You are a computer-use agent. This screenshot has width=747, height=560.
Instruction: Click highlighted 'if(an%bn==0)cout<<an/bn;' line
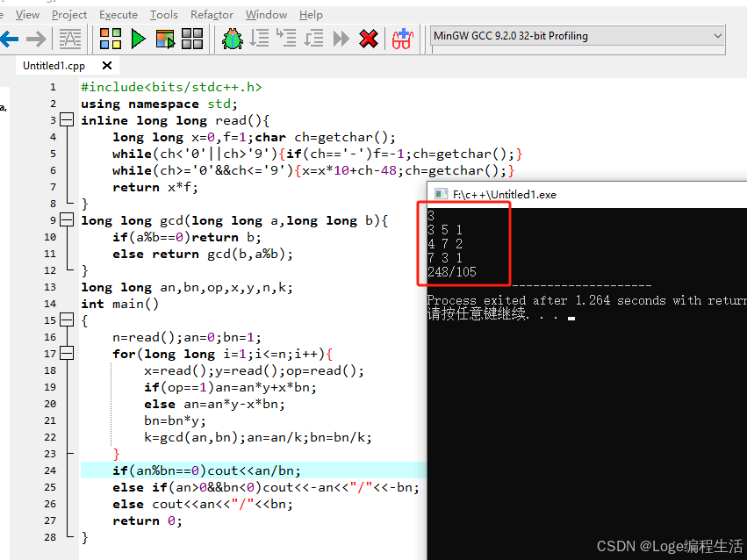click(207, 470)
